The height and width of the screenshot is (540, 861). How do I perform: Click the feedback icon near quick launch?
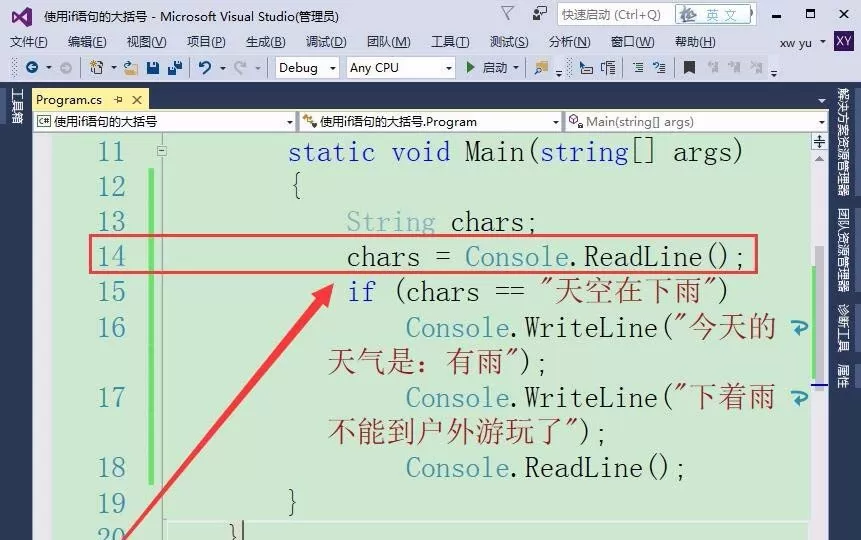(540, 13)
